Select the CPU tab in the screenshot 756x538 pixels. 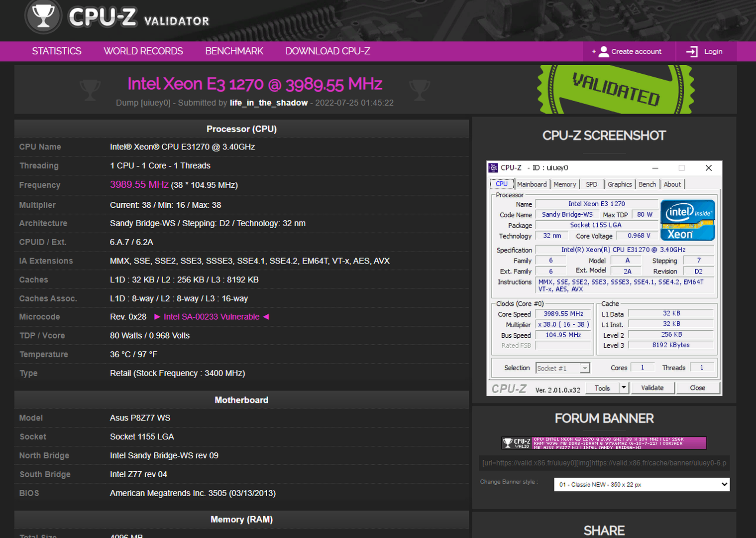click(502, 184)
